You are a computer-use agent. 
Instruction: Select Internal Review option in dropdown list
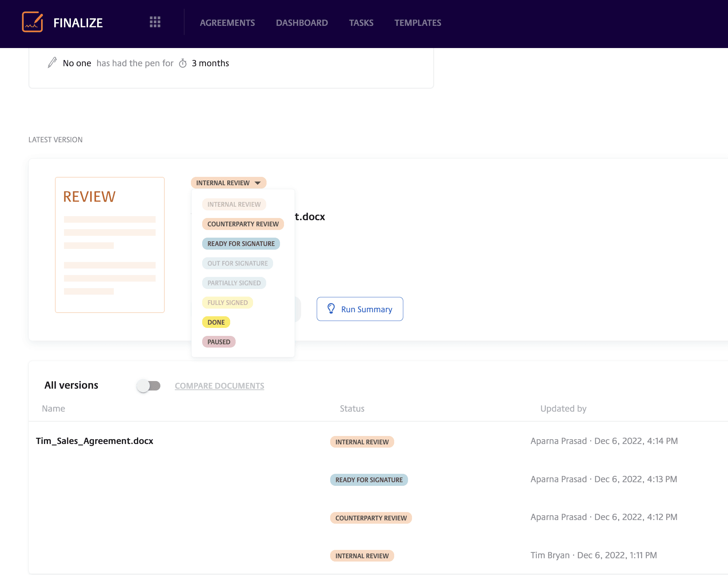(x=234, y=204)
